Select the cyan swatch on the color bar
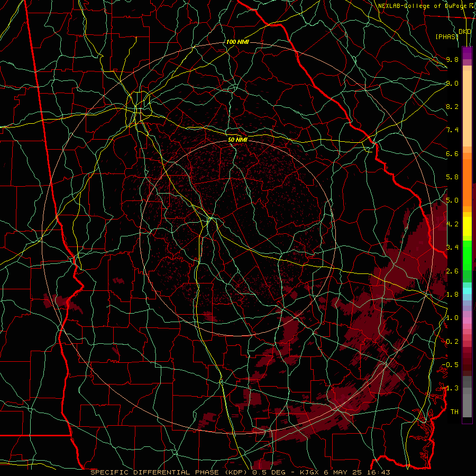476x476 pixels. point(467,291)
